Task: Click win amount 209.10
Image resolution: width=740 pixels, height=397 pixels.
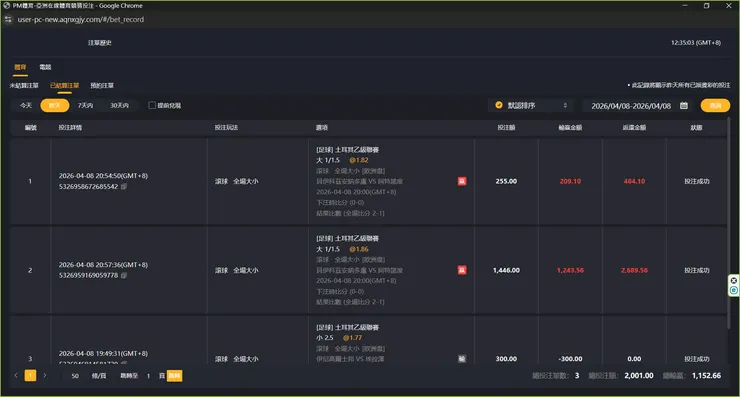Action: click(x=570, y=181)
